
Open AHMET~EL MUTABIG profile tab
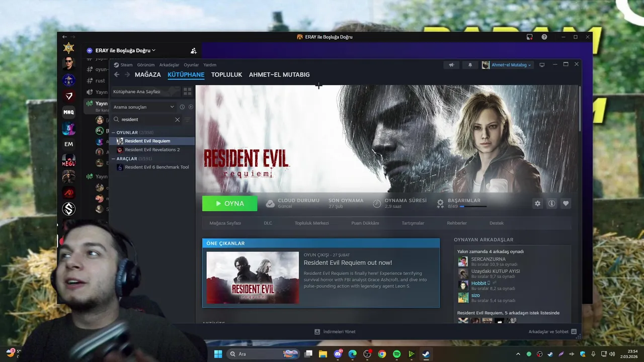coord(279,74)
